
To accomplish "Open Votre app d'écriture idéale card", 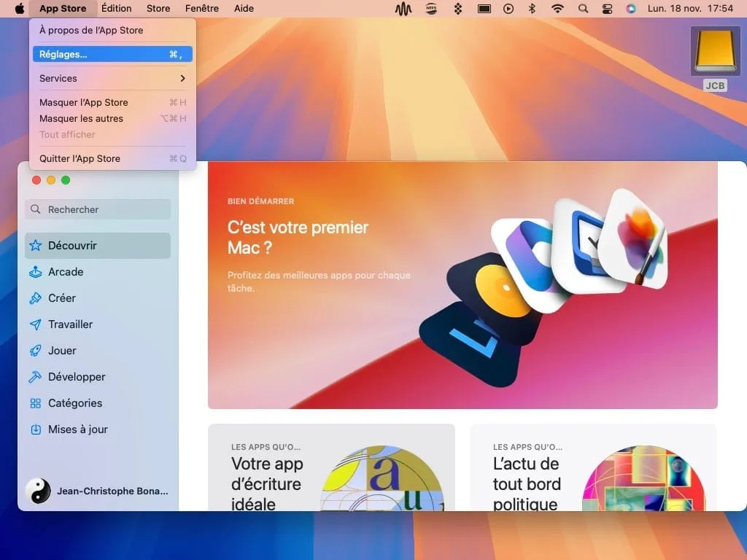I will click(x=332, y=467).
